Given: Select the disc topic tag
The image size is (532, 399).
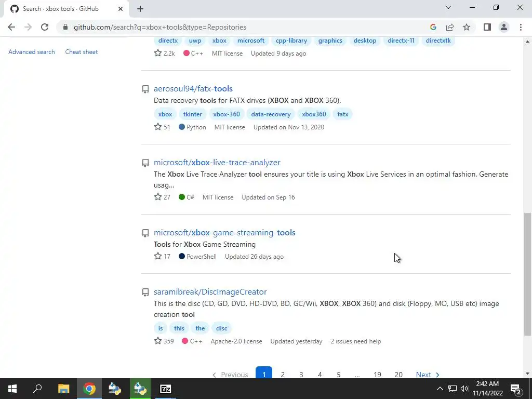Looking at the screenshot, I should tap(221, 328).
